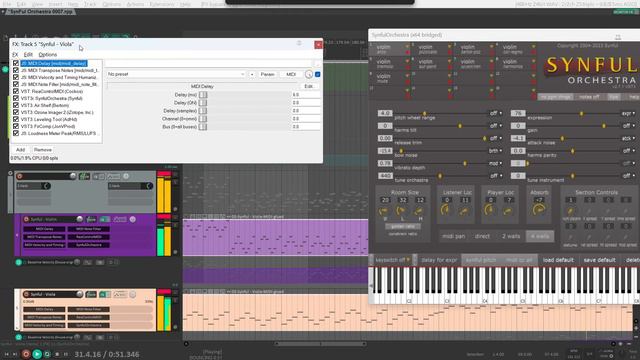Click the MIDI button in FX window

(x=291, y=74)
